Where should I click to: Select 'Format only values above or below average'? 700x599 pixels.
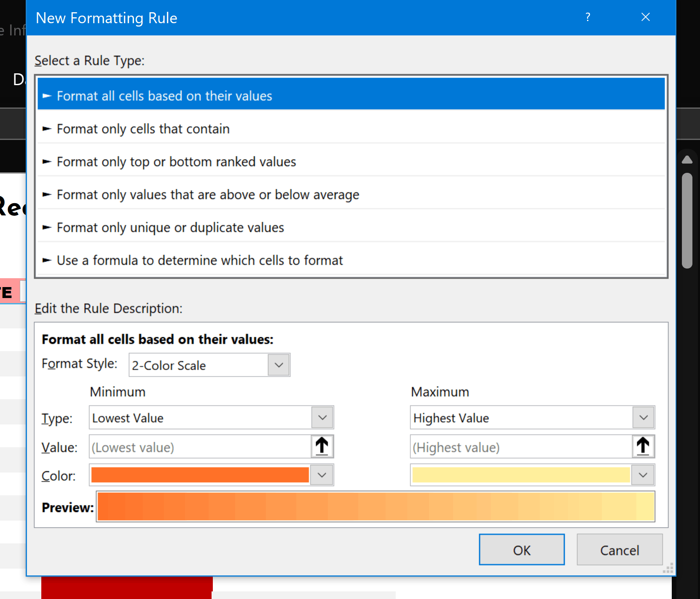click(207, 194)
